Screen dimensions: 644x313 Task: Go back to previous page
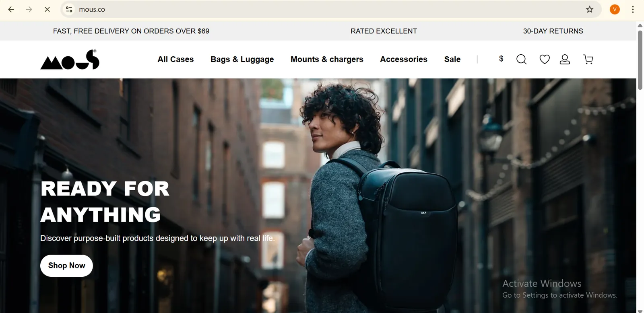pos(11,9)
